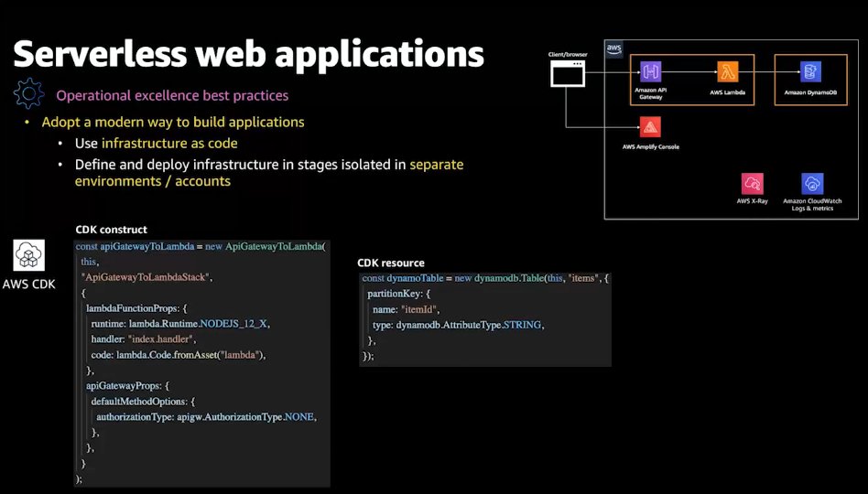Click the "ApiGatewayToLambdaStack" string
The width and height of the screenshot is (868, 494).
click(x=147, y=277)
